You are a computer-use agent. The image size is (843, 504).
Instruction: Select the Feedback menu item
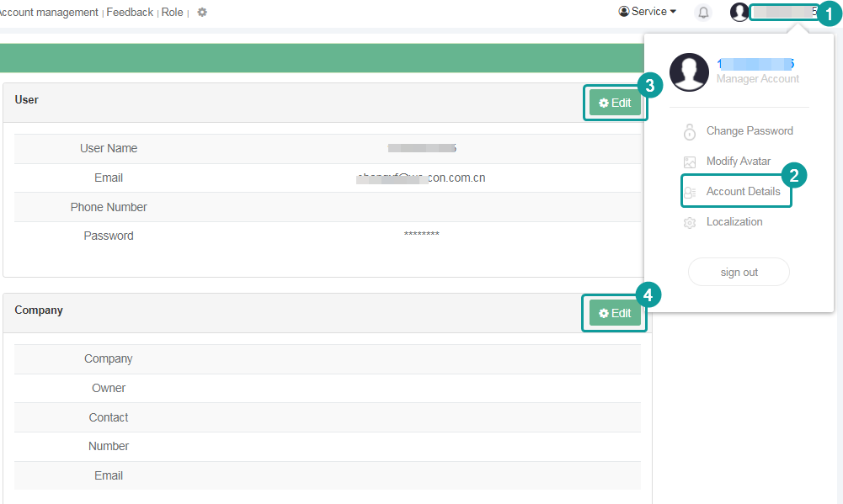point(129,12)
